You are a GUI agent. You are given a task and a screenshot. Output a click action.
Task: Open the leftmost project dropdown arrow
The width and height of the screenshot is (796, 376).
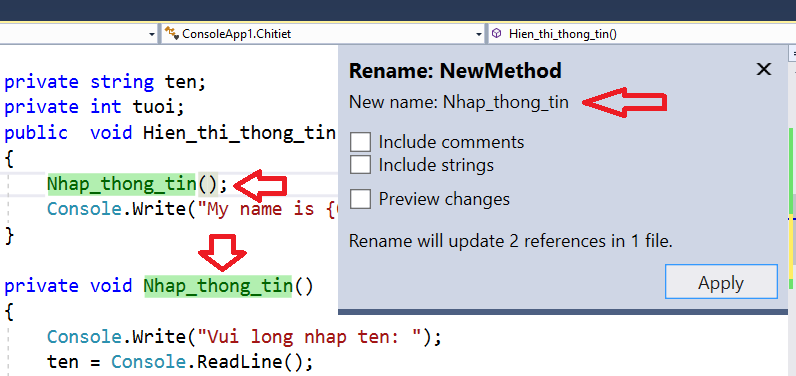pyautogui.click(x=152, y=35)
